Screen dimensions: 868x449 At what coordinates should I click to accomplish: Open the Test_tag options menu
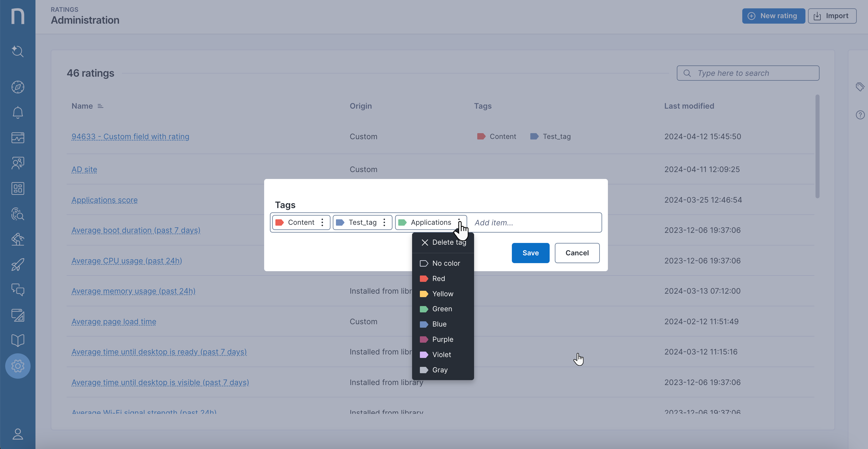click(384, 222)
